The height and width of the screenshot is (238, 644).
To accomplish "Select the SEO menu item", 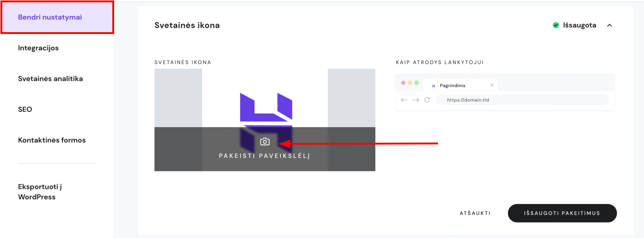I will point(25,109).
